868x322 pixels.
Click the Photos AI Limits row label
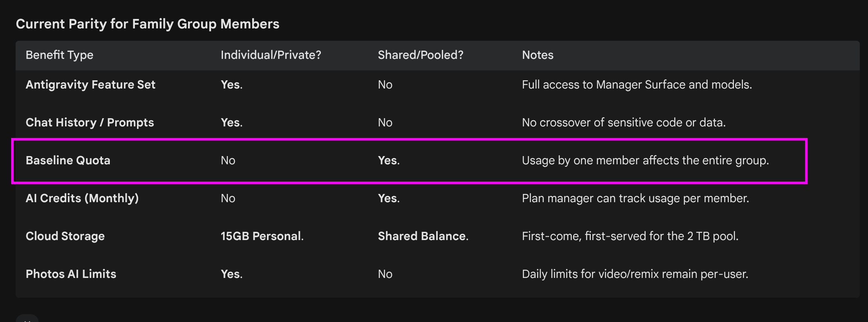coord(71,274)
